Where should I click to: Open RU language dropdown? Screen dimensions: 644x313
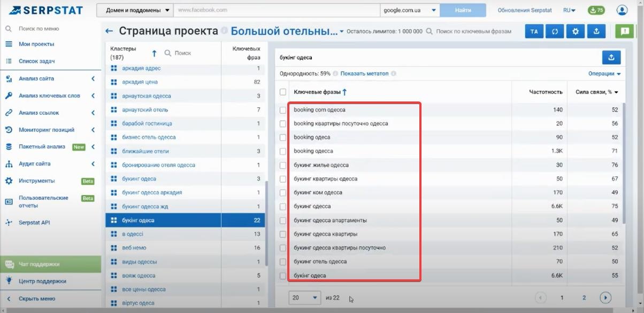pyautogui.click(x=569, y=10)
